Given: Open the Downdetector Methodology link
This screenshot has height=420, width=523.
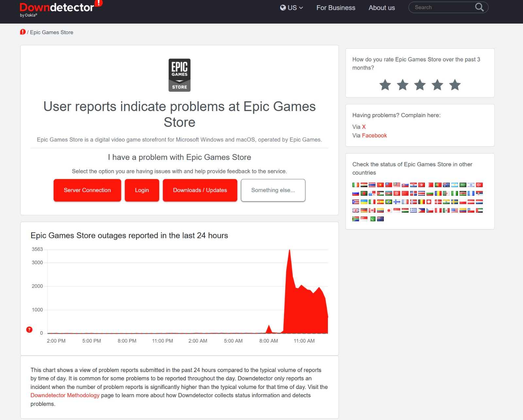Looking at the screenshot, I should coord(65,395).
